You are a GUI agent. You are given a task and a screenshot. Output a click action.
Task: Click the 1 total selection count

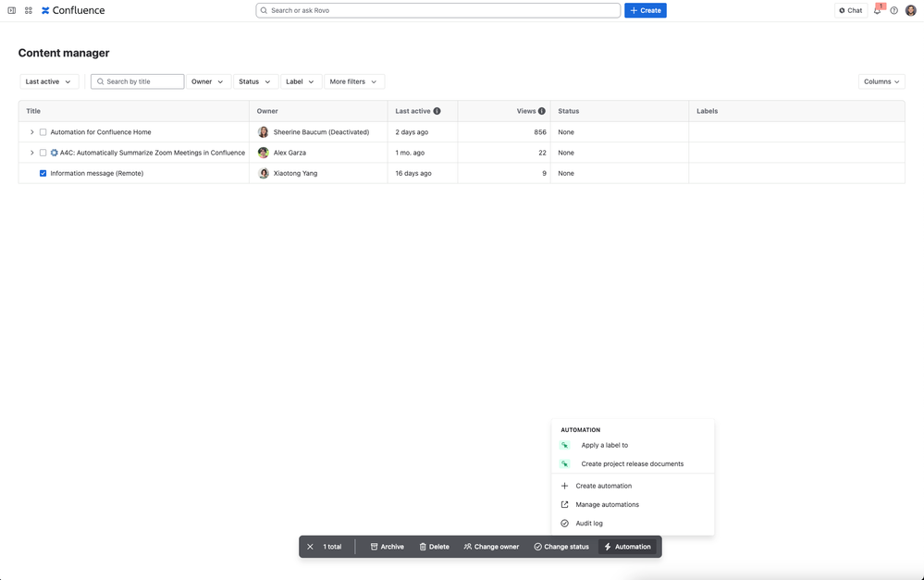coord(332,547)
